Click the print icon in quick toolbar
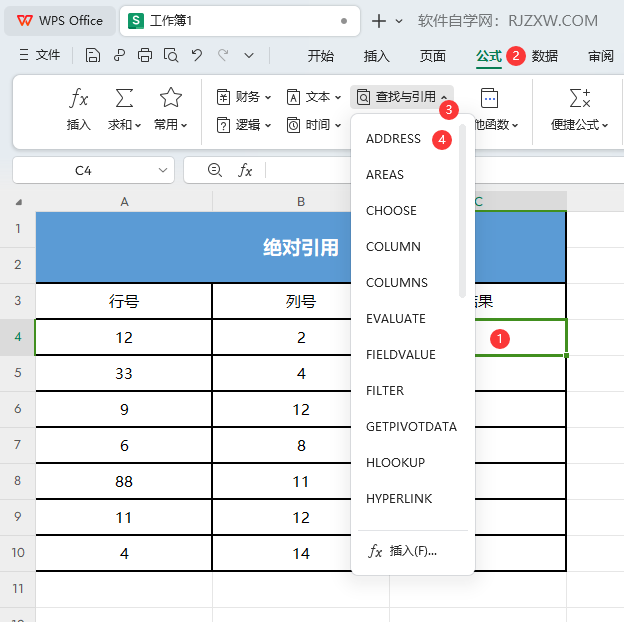Screen dimensions: 624x622 pos(145,56)
